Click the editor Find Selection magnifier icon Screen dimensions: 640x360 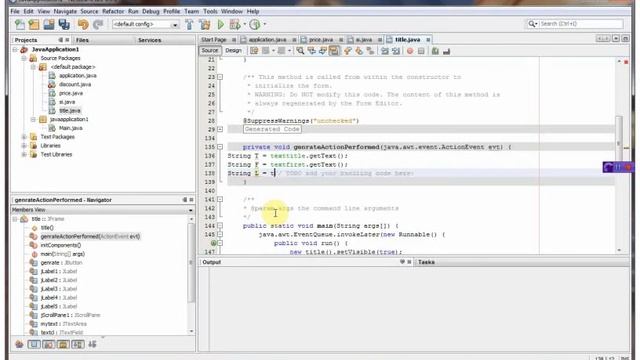tap(300, 51)
